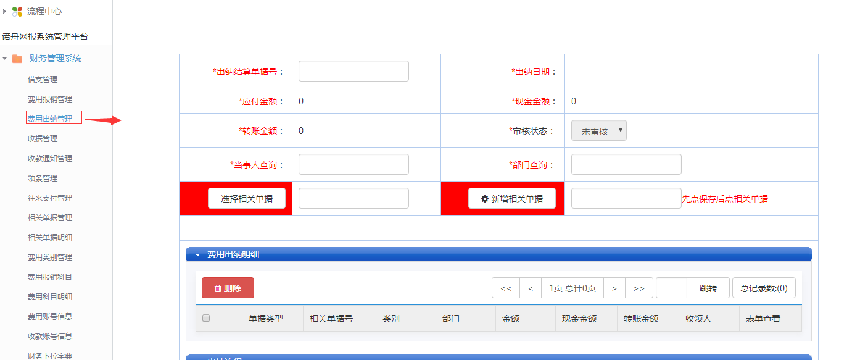Jump to last page using >> control
868x360 pixels.
tap(639, 288)
